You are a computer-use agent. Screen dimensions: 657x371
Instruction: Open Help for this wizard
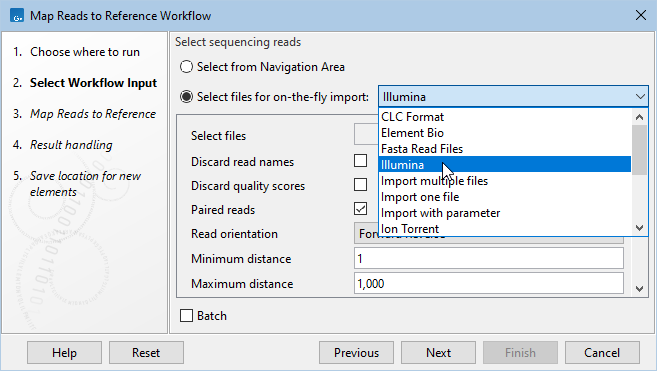pos(64,353)
